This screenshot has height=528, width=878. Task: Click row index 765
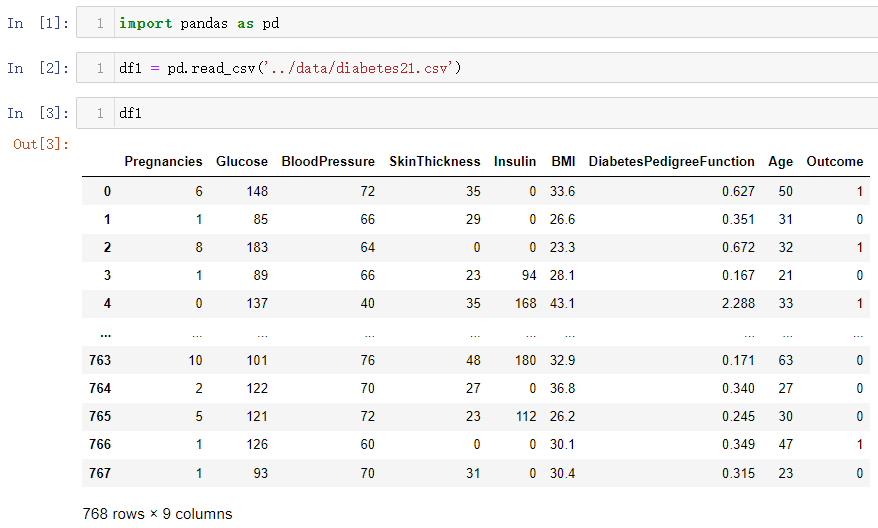[100, 417]
